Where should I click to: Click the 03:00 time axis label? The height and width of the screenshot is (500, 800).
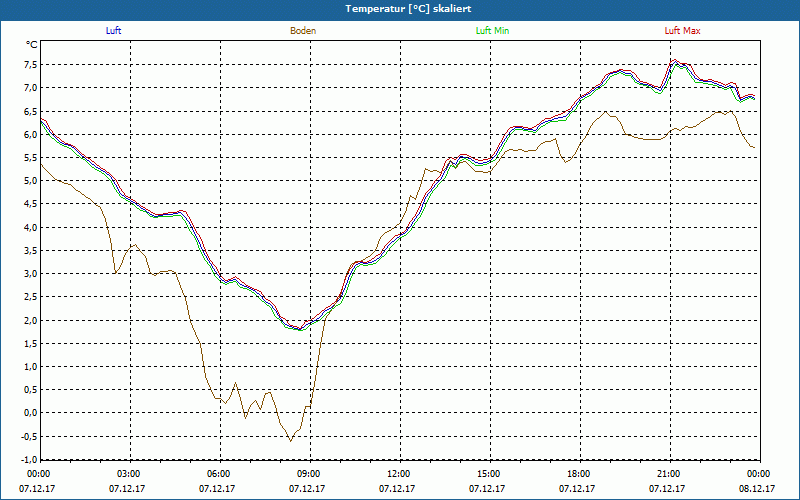[x=127, y=474]
